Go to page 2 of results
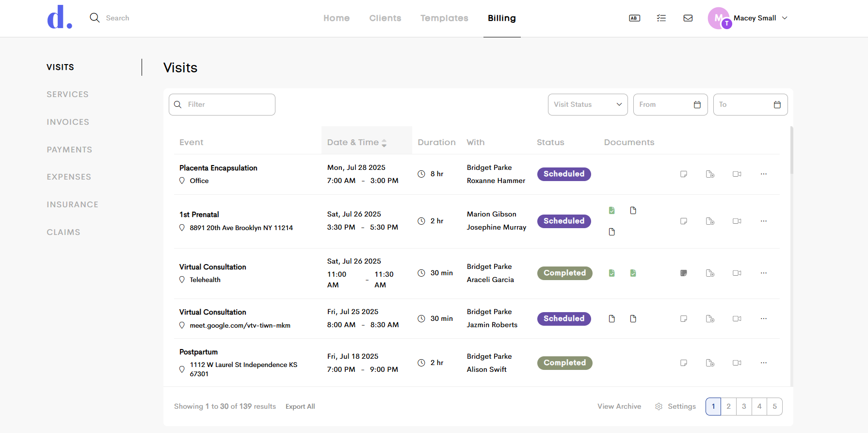 coord(728,406)
